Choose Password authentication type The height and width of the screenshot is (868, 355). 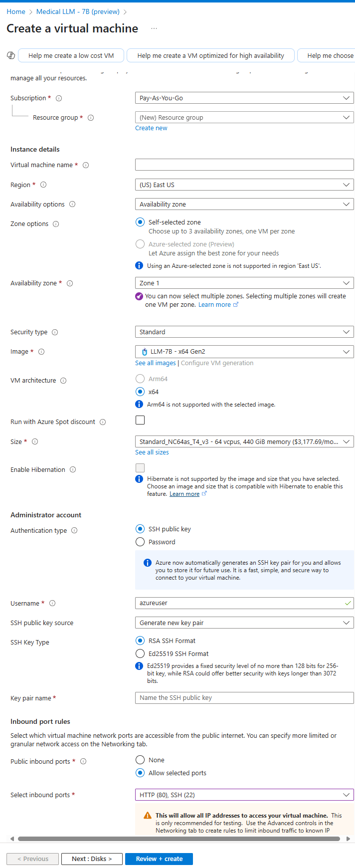tap(140, 542)
